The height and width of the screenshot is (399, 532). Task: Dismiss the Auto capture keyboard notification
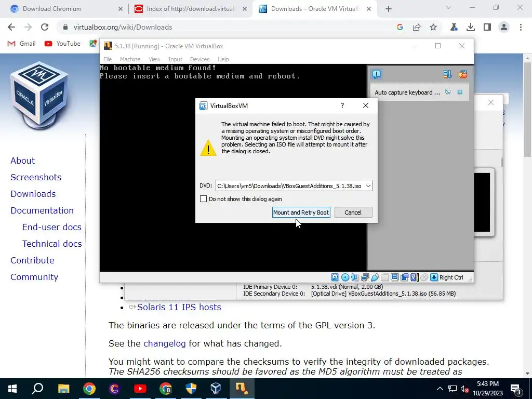[x=460, y=92]
